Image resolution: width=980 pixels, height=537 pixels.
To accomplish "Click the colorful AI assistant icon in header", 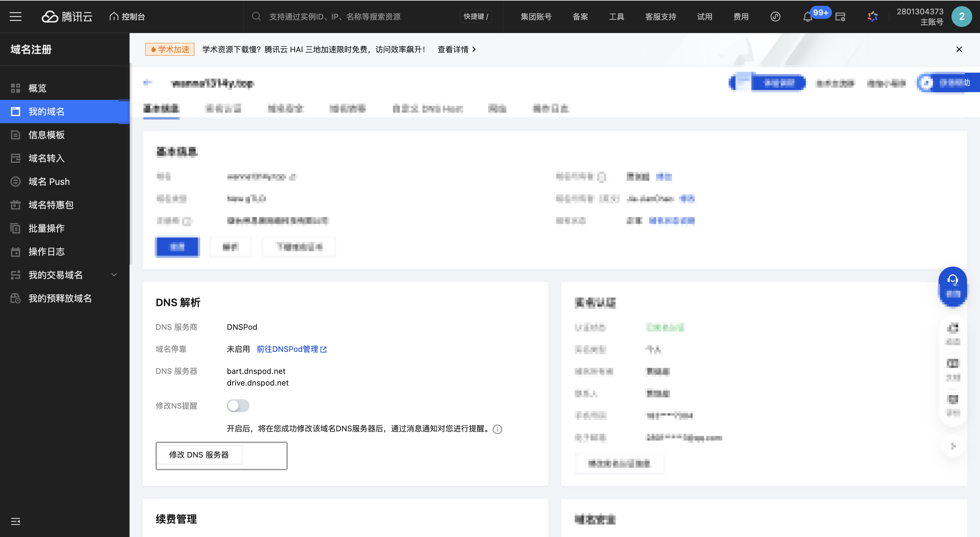I will [872, 16].
